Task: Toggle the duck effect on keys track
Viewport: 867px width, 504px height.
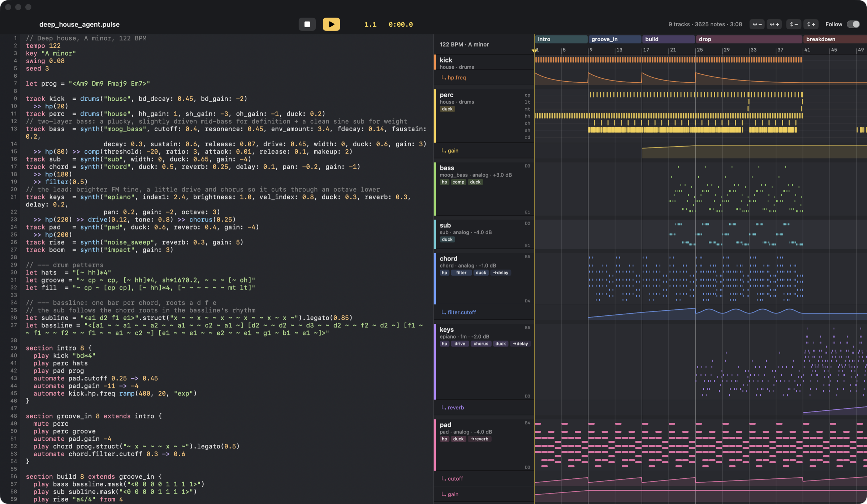Action: tap(501, 344)
